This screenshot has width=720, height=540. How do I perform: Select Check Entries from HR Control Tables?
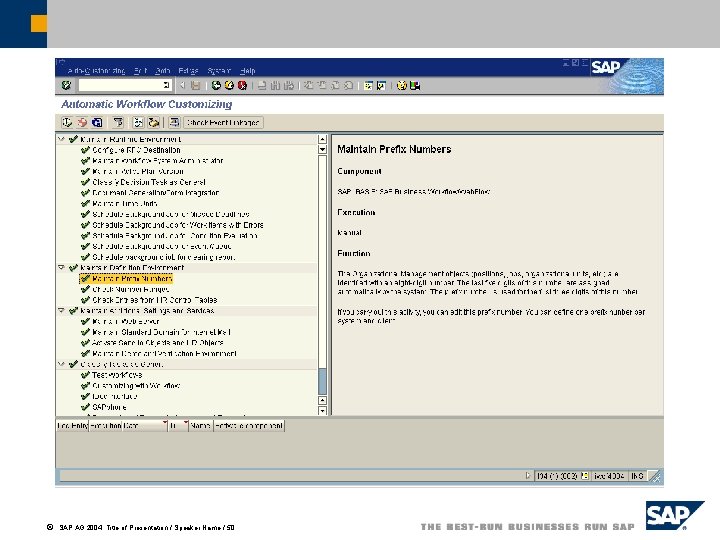(x=149, y=300)
